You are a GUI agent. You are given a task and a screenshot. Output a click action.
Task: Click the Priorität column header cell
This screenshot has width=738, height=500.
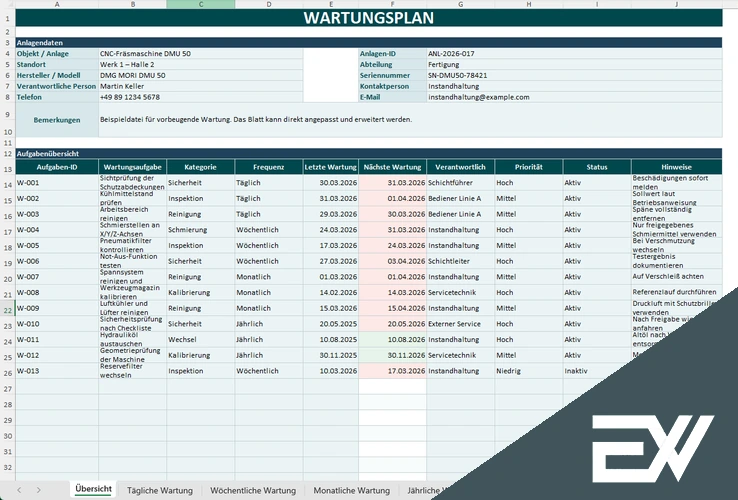[529, 167]
